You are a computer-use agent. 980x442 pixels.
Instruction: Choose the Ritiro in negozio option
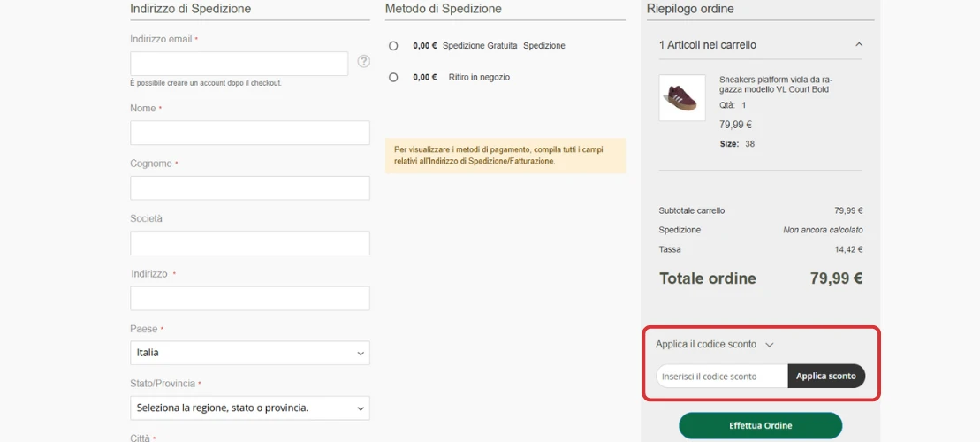click(x=393, y=78)
